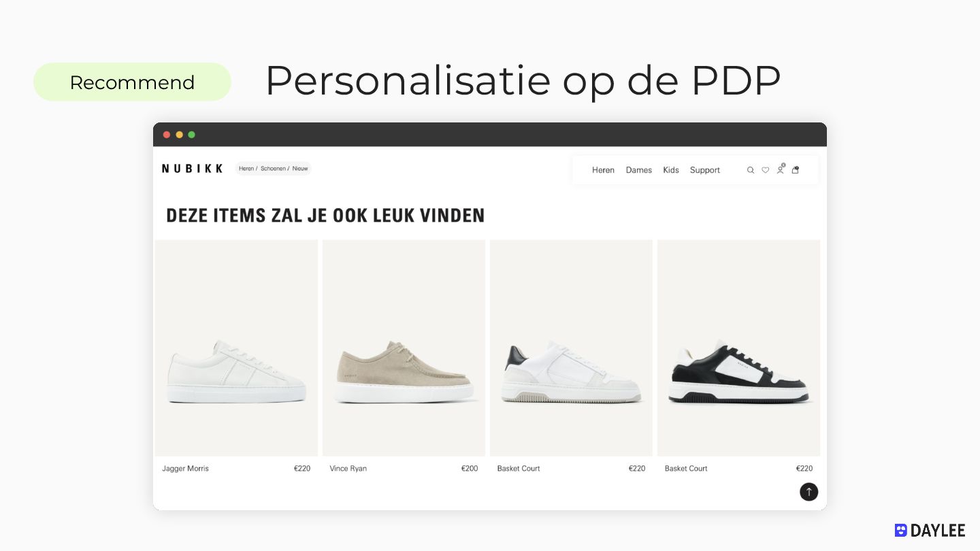980x551 pixels.
Task: Open the Kids menu
Action: [671, 170]
